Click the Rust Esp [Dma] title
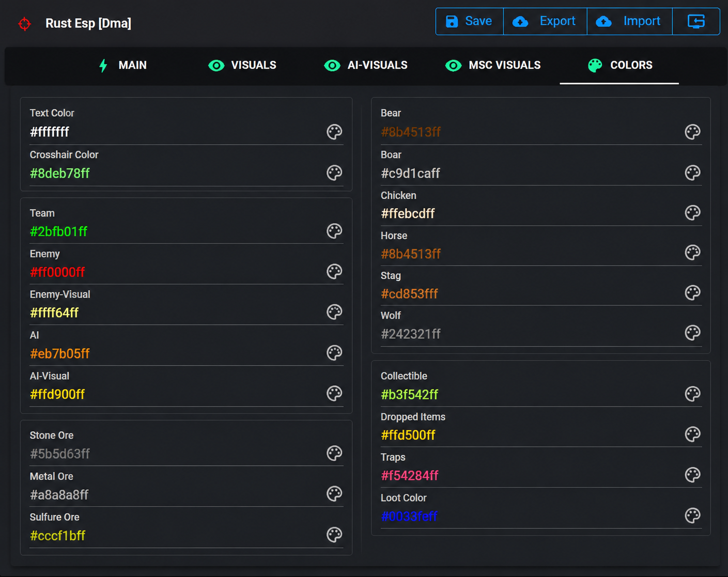This screenshot has height=577, width=728. (x=88, y=24)
